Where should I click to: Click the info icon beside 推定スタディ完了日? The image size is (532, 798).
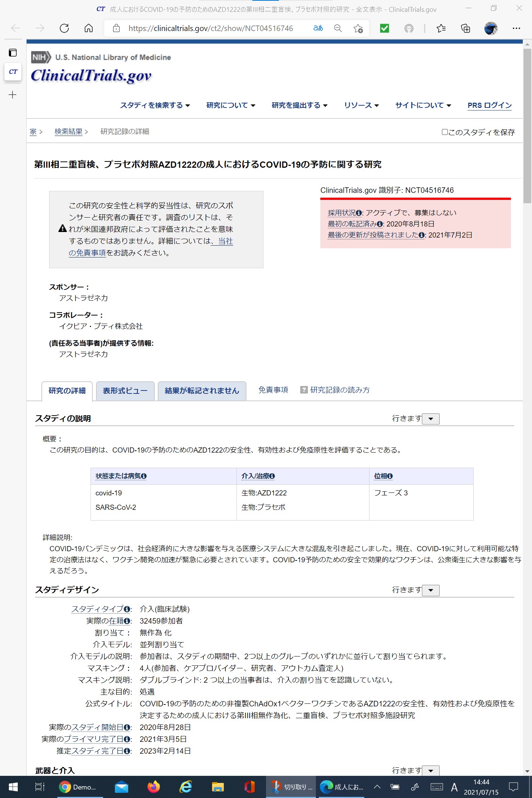tap(127, 751)
